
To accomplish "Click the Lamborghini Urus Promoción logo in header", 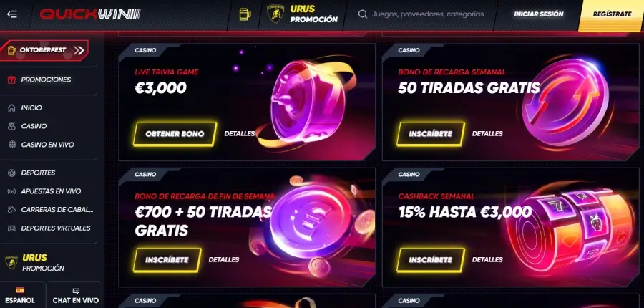I will point(275,14).
